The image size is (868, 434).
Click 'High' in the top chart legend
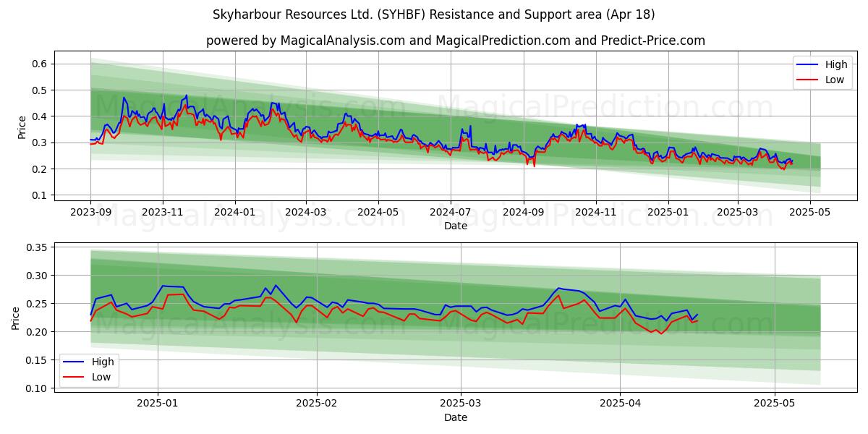[835, 64]
